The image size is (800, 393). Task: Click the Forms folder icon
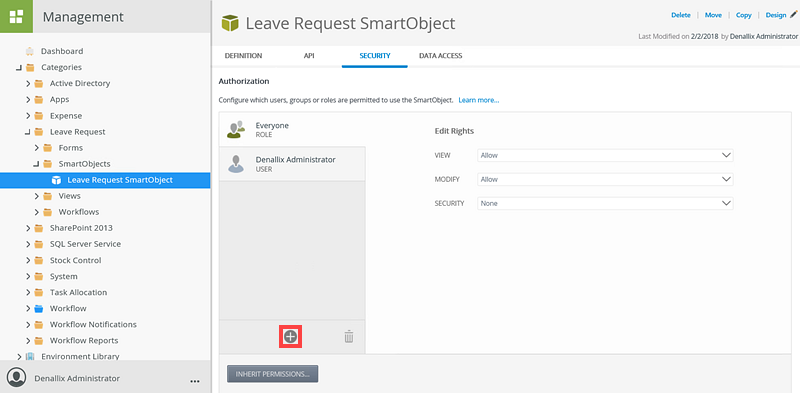pos(47,148)
